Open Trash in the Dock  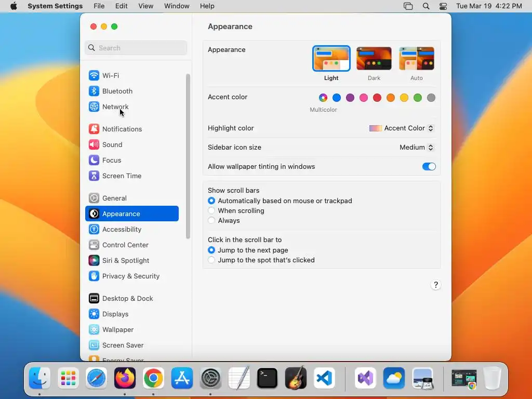[x=493, y=378]
